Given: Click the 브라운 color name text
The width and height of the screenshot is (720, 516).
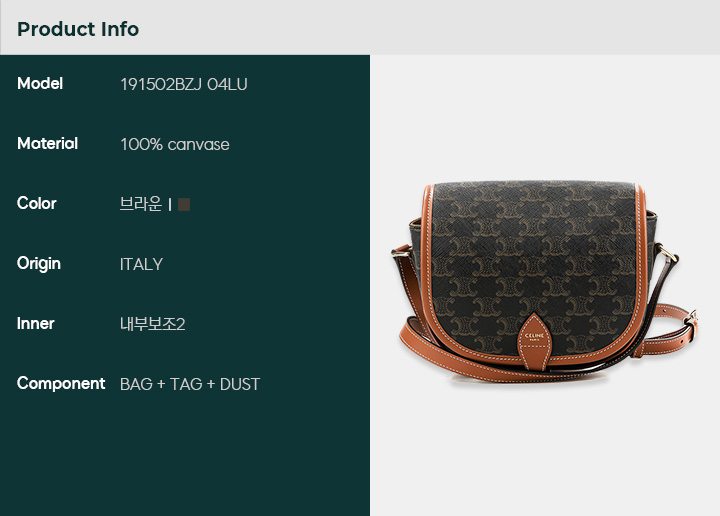Looking at the screenshot, I should (141, 204).
